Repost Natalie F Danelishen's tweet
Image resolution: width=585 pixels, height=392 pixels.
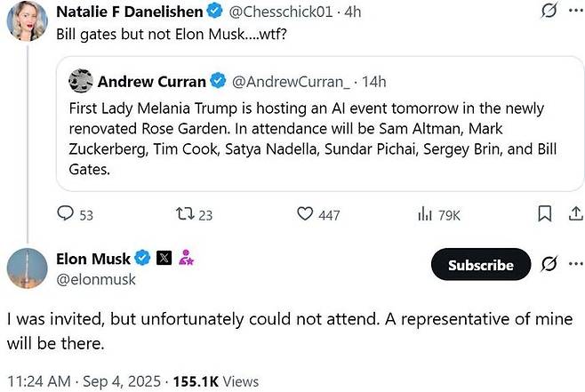pyautogui.click(x=194, y=214)
